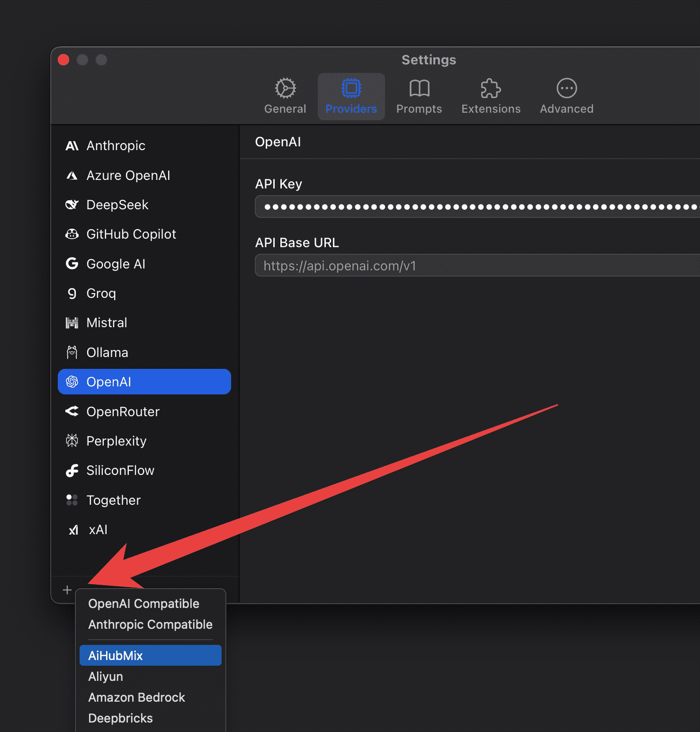Click the Groq logo icon

click(72, 294)
